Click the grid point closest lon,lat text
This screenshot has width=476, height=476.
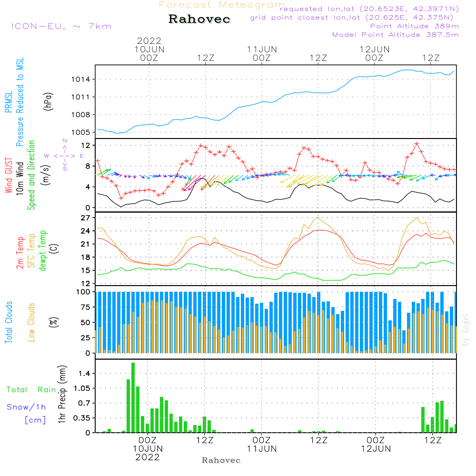click(352, 18)
